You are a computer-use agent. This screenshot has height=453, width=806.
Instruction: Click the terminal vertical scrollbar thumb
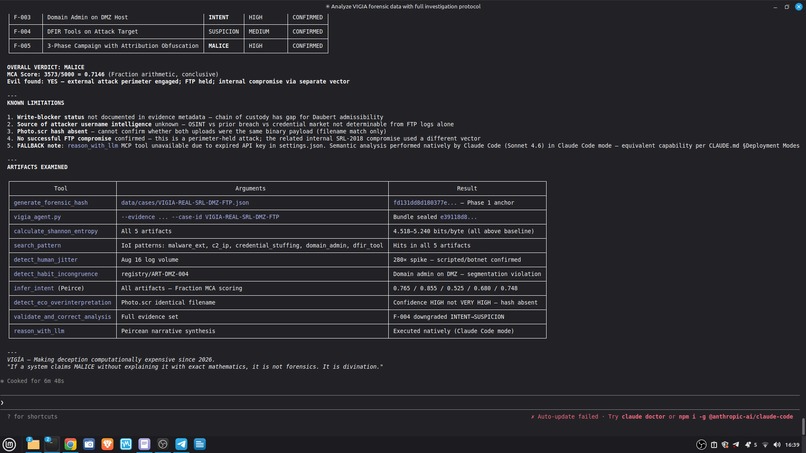[x=803, y=426]
